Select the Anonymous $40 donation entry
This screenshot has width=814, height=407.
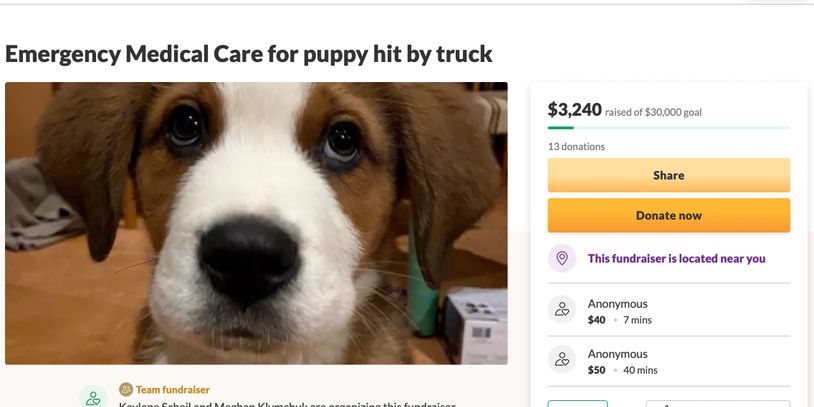(617, 311)
